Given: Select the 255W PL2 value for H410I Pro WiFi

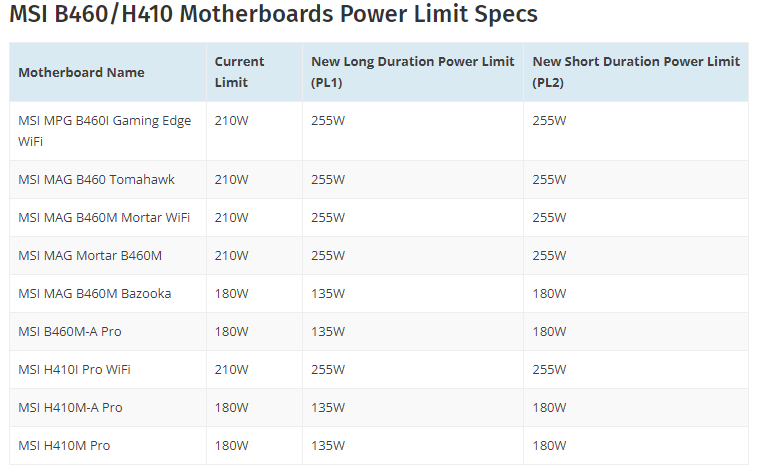Looking at the screenshot, I should [549, 370].
